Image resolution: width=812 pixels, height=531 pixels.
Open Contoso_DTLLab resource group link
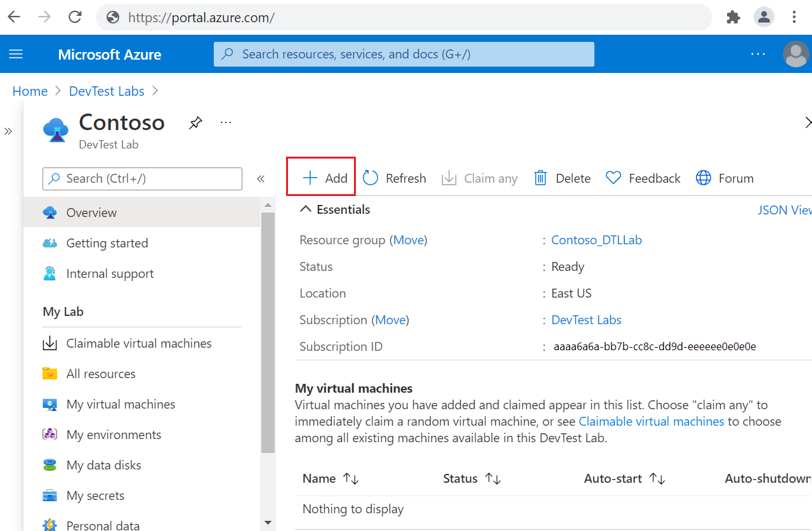tap(596, 240)
